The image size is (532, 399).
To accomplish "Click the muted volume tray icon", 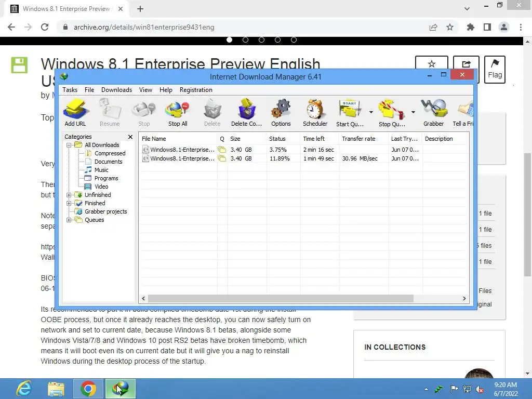I will (480, 389).
